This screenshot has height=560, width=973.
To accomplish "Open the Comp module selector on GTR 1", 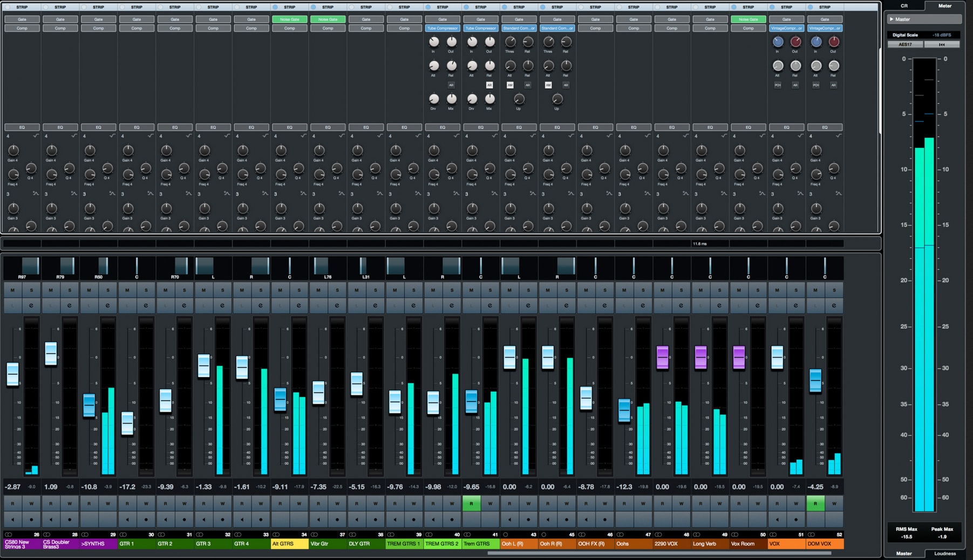I will pos(137,28).
